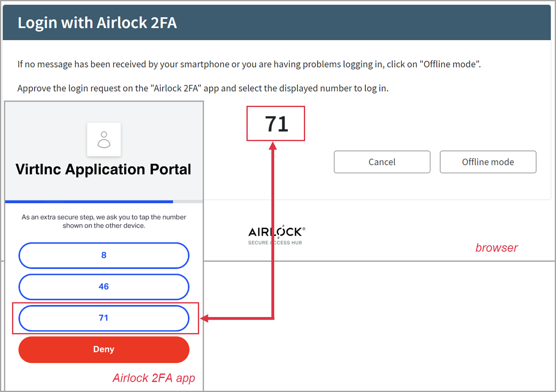Image resolution: width=556 pixels, height=392 pixels.
Task: Click the Login with Airlock 2FA header
Action: (x=97, y=23)
